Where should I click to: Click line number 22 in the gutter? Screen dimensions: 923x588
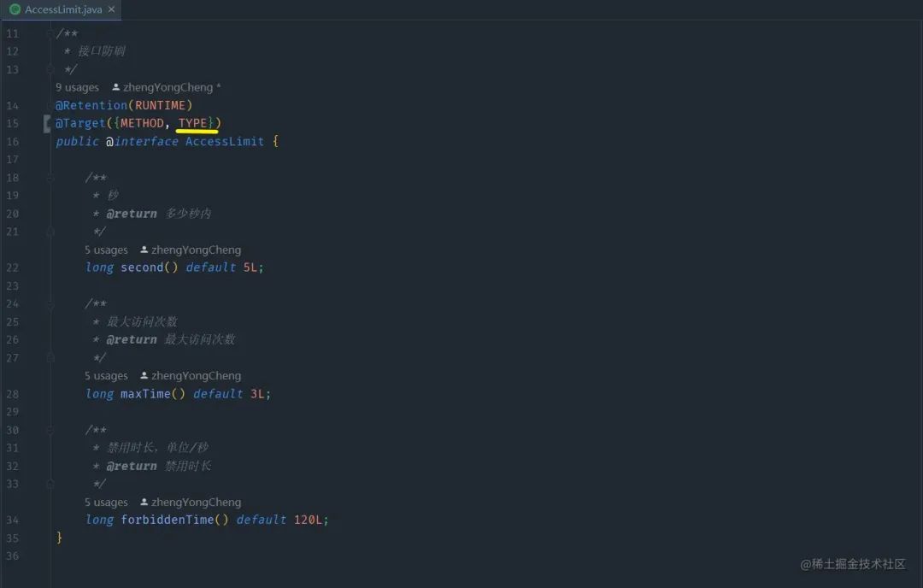12,268
